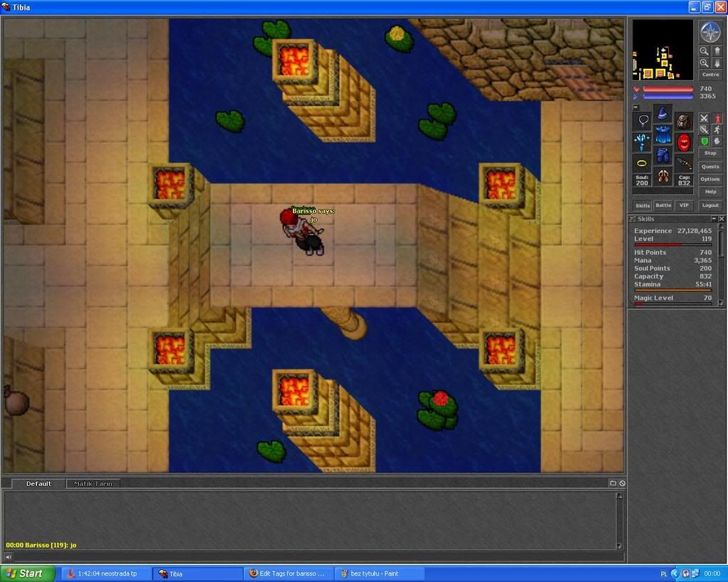Click the red hit points bar
The image size is (728, 582).
pos(668,89)
